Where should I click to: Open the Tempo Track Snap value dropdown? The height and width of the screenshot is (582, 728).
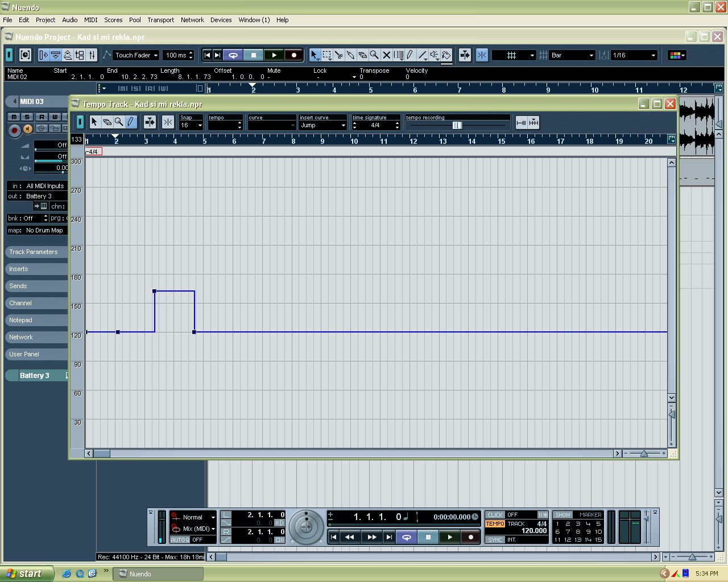(x=191, y=125)
